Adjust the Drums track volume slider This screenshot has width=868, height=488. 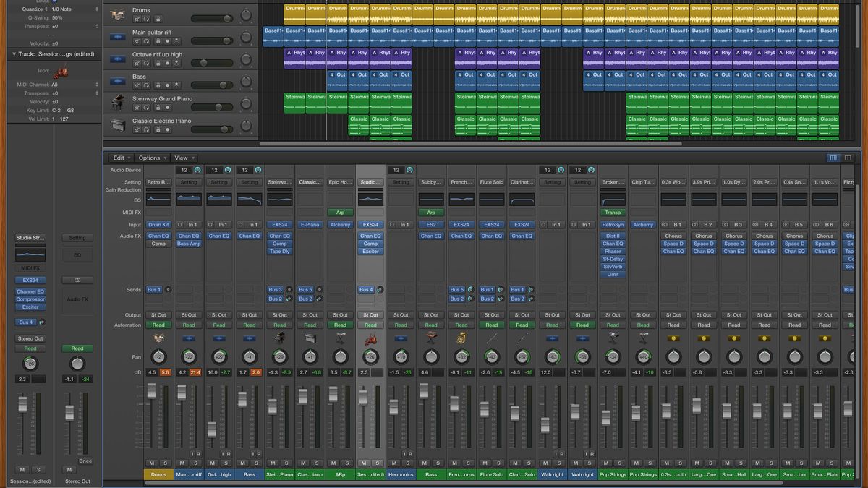226,18
